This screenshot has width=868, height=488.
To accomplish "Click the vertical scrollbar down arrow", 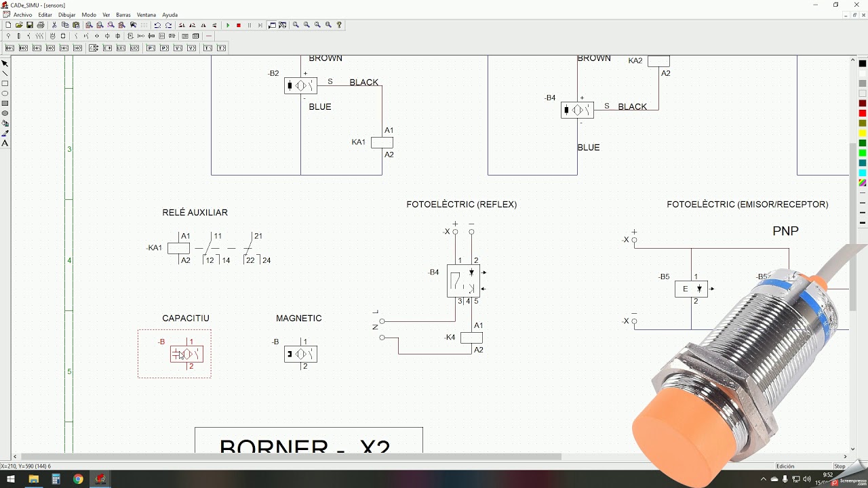I will pyautogui.click(x=853, y=449).
